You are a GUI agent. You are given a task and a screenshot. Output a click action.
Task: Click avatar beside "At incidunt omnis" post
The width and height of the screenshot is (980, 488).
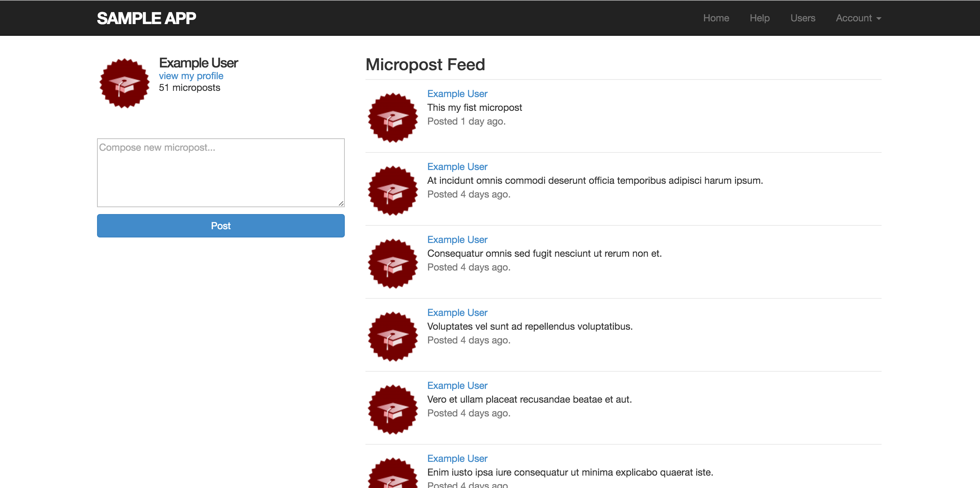point(393,191)
